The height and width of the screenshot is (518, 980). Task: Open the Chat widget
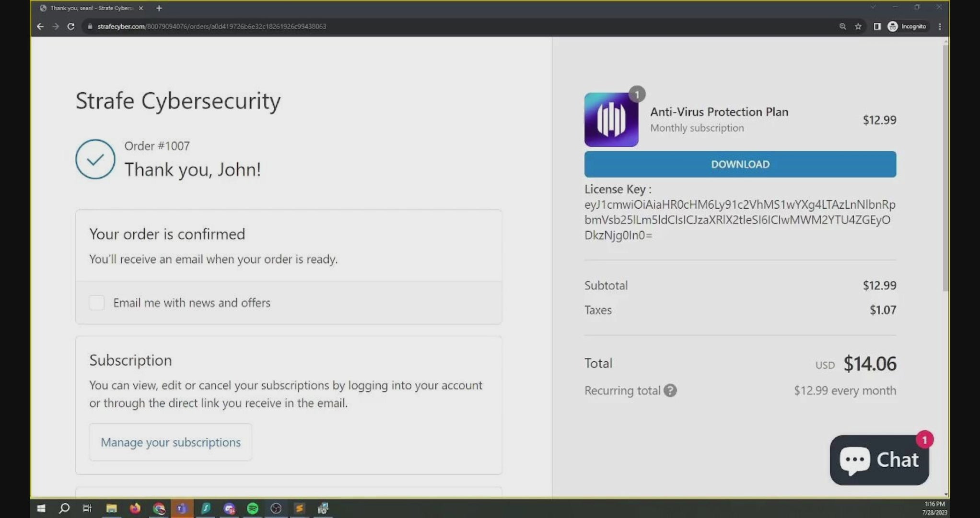coord(879,459)
